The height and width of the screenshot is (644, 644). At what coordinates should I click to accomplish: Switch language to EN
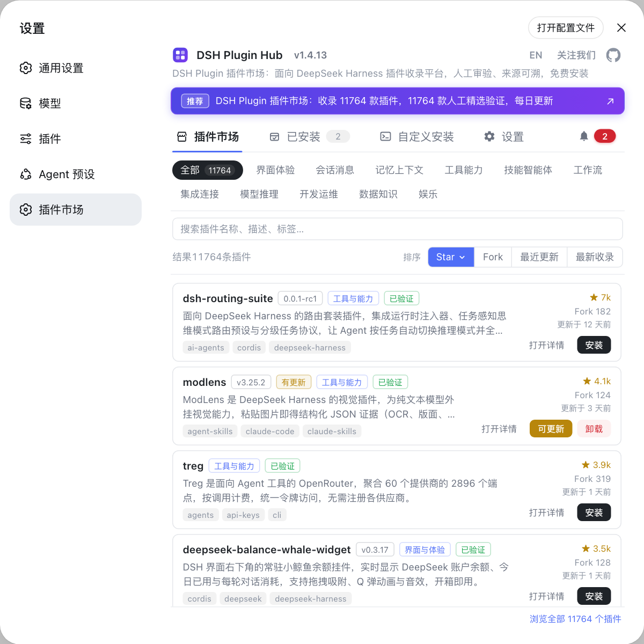coord(536,55)
